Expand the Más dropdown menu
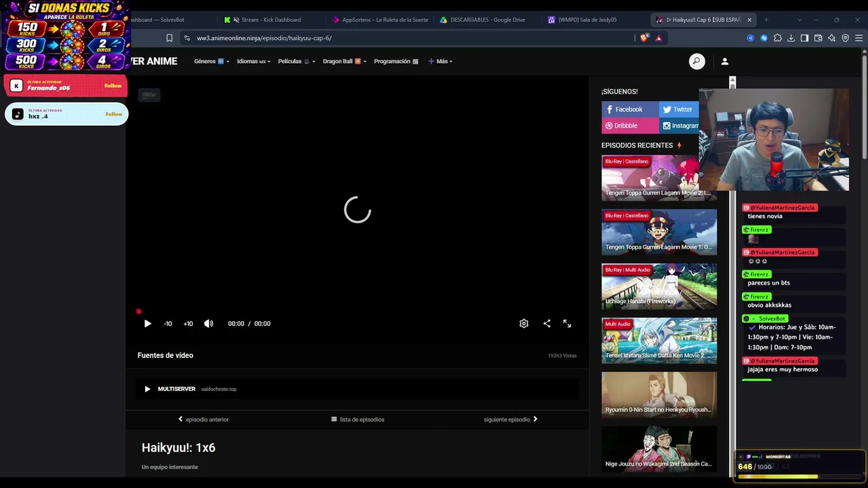This screenshot has height=488, width=868. pyautogui.click(x=440, y=62)
